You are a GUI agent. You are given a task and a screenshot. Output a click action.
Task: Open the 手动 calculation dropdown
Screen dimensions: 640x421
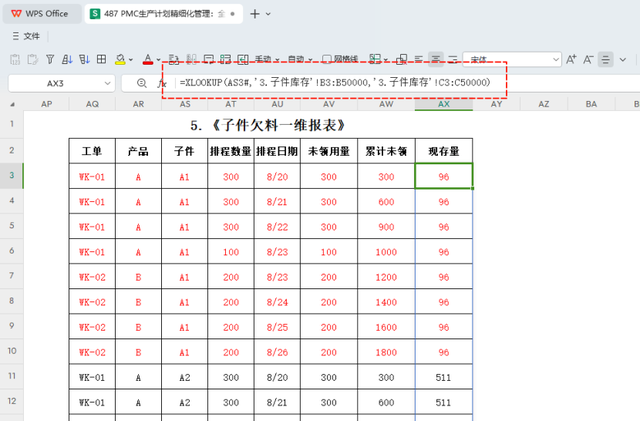[267, 60]
